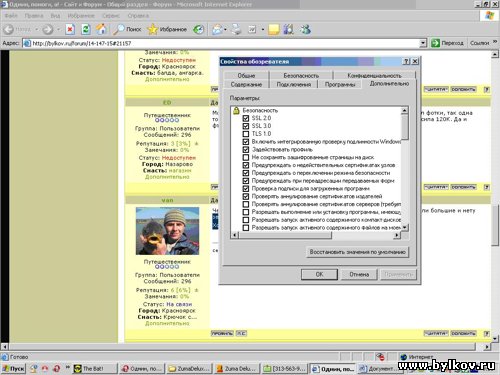500x375 pixels.
Task: Open the Файл menu
Action: pos(11,16)
